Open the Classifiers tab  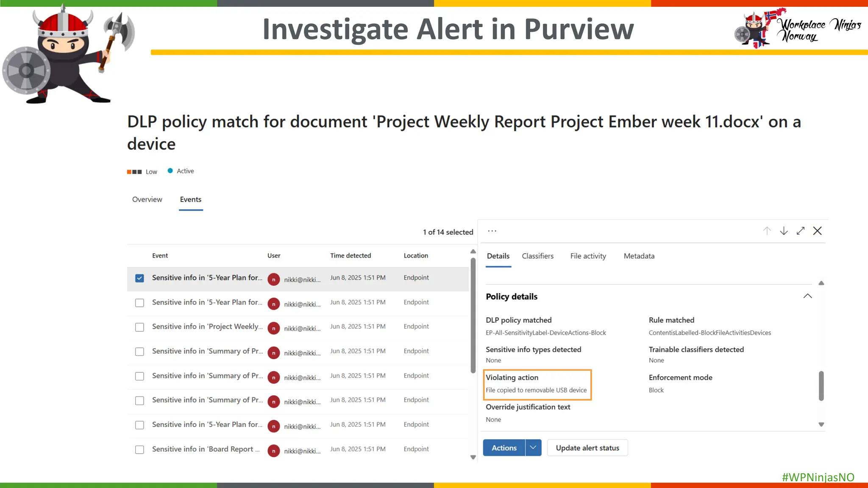(x=537, y=256)
